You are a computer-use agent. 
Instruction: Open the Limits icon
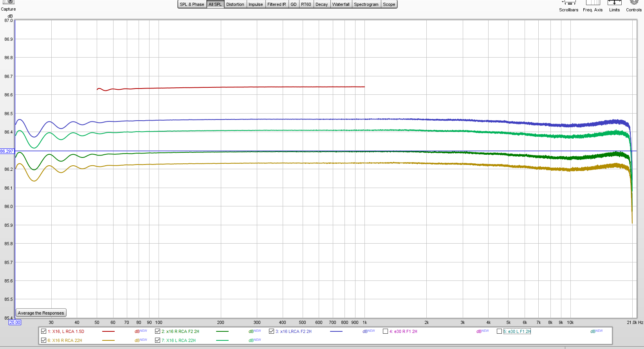click(614, 2)
